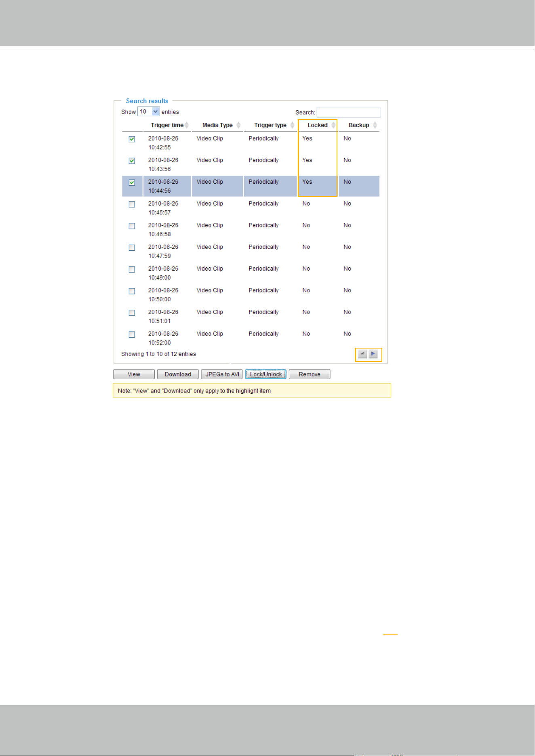Viewport: 535px width, 756px height.
Task: Click the Locked column header
Action: coord(318,125)
